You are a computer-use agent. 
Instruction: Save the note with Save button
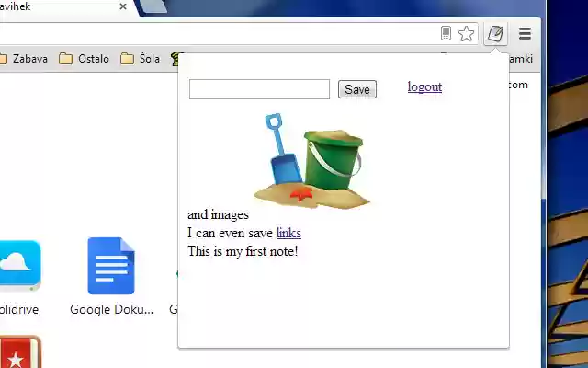[x=357, y=89]
